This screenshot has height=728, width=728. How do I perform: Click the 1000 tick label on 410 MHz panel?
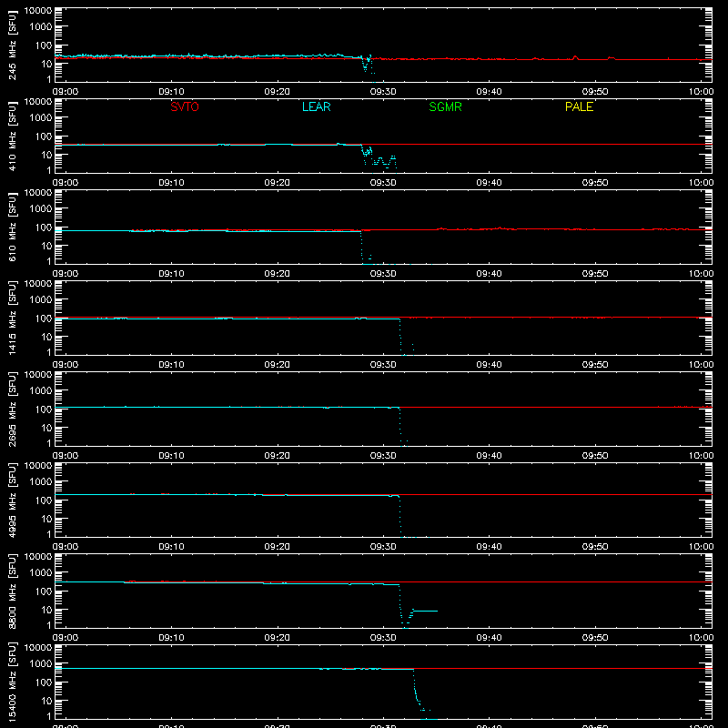(x=41, y=118)
